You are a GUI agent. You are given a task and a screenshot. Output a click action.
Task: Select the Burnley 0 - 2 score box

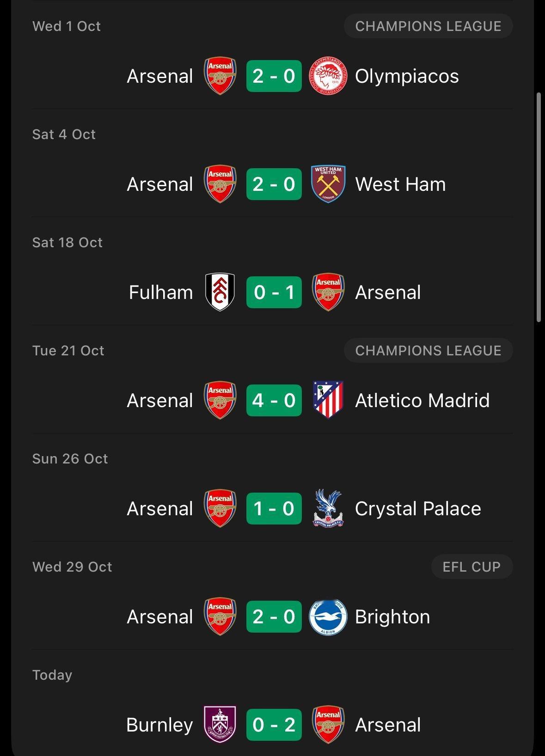274,725
